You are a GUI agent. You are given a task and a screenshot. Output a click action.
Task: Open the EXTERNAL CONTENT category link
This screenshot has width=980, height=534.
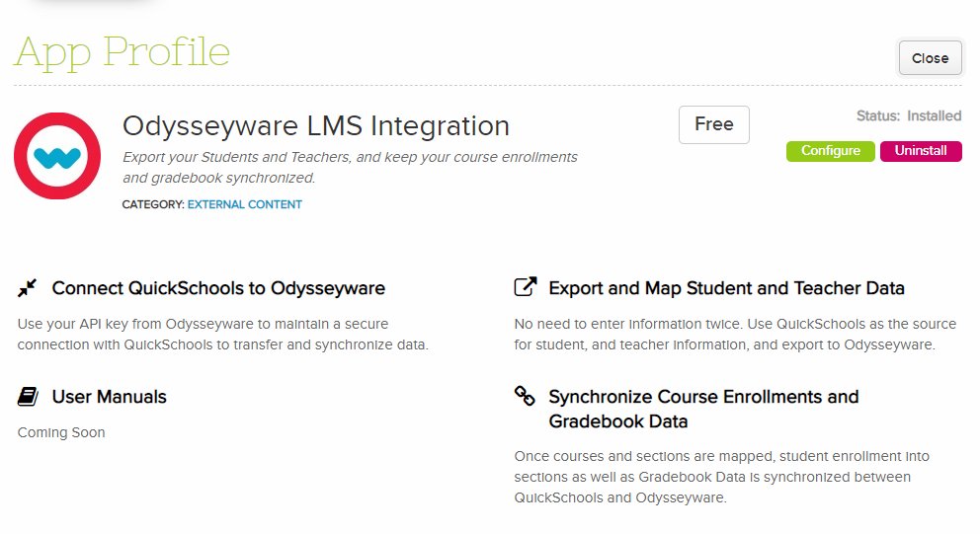point(244,205)
